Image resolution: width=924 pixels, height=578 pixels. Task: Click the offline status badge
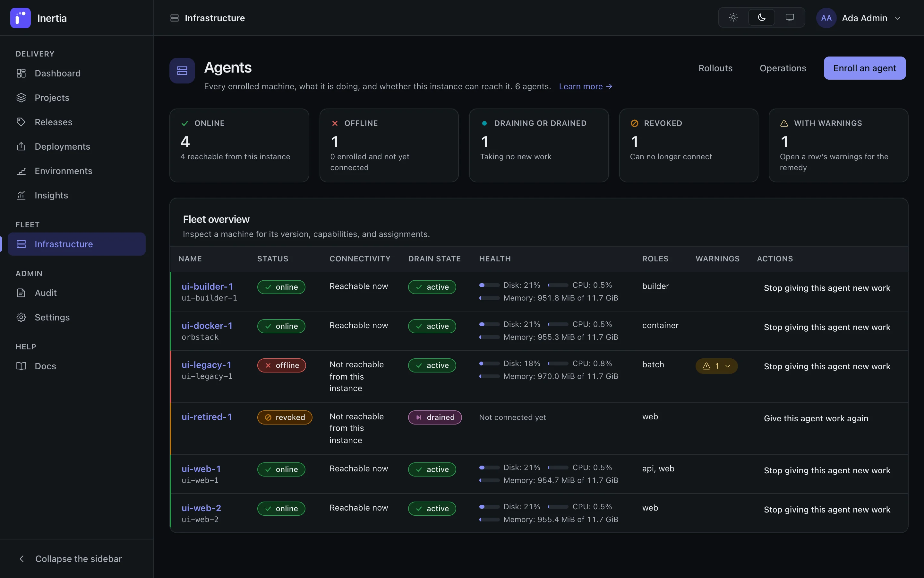[x=281, y=365]
